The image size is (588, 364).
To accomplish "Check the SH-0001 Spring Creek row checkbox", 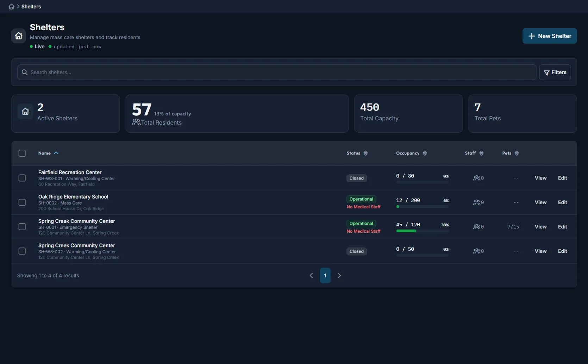I will click(x=22, y=227).
